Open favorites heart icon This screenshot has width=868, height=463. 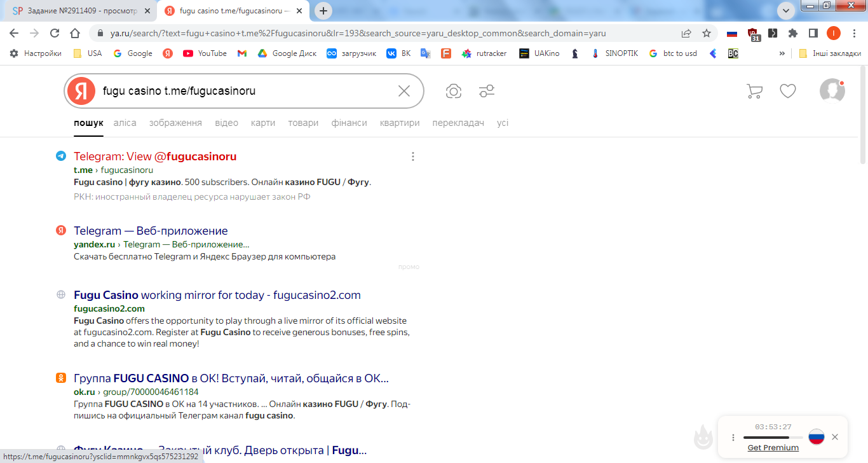click(x=788, y=91)
